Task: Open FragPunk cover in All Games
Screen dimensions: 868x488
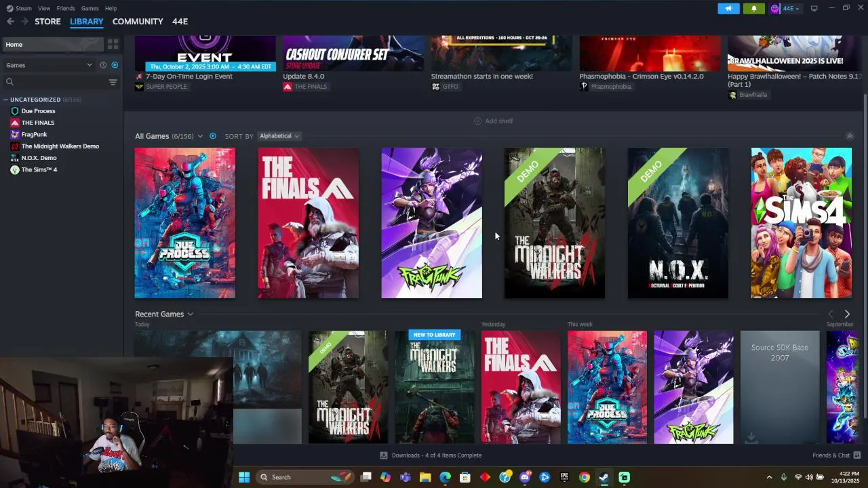Action: (432, 223)
